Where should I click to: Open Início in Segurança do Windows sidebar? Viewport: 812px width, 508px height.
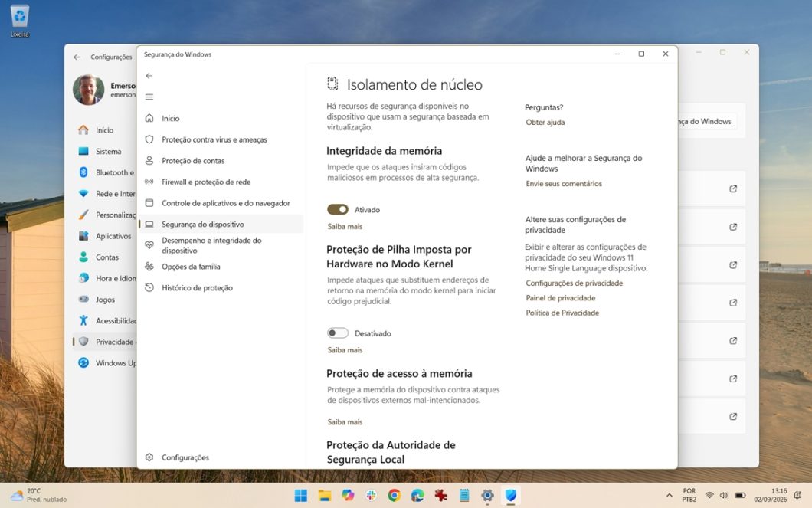(x=221, y=118)
